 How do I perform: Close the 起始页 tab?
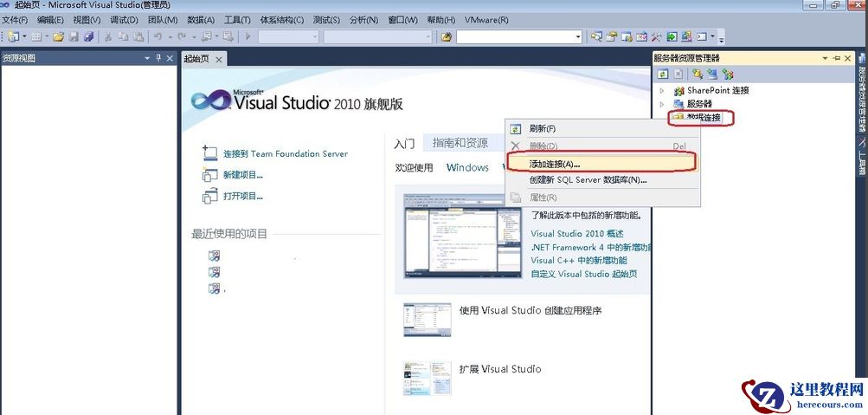click(219, 59)
